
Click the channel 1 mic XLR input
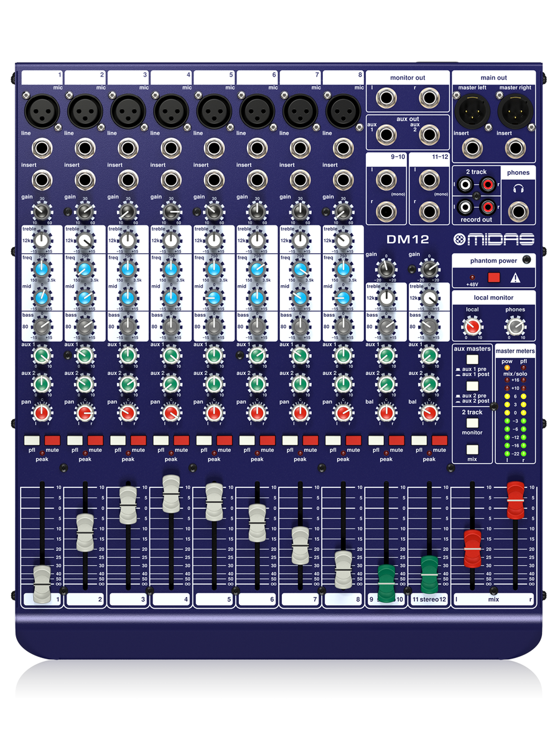[x=42, y=111]
